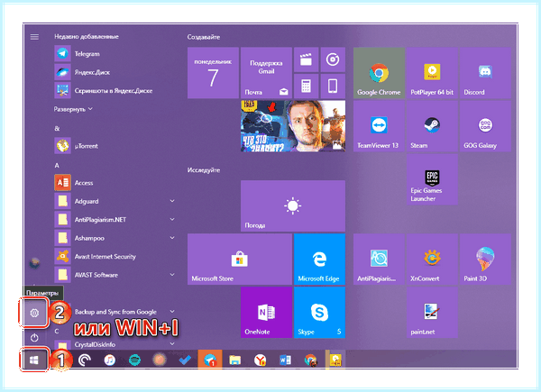This screenshot has width=541, height=392.
Task: Open the Steam tile
Action: point(432,126)
